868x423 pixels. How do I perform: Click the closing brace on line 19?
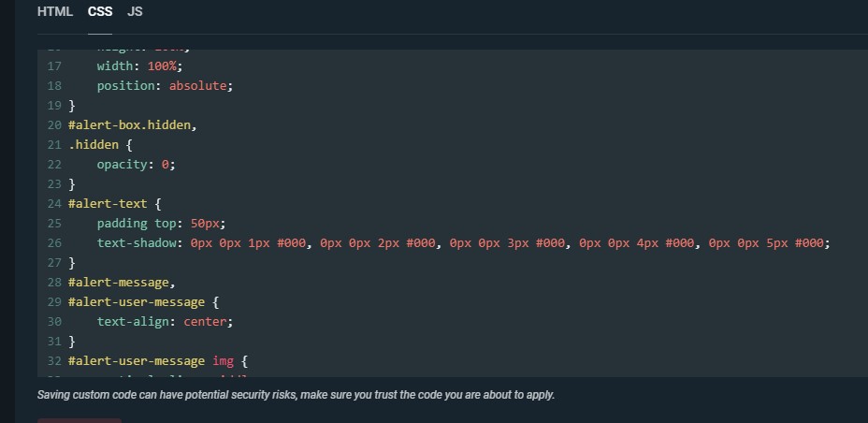click(72, 105)
